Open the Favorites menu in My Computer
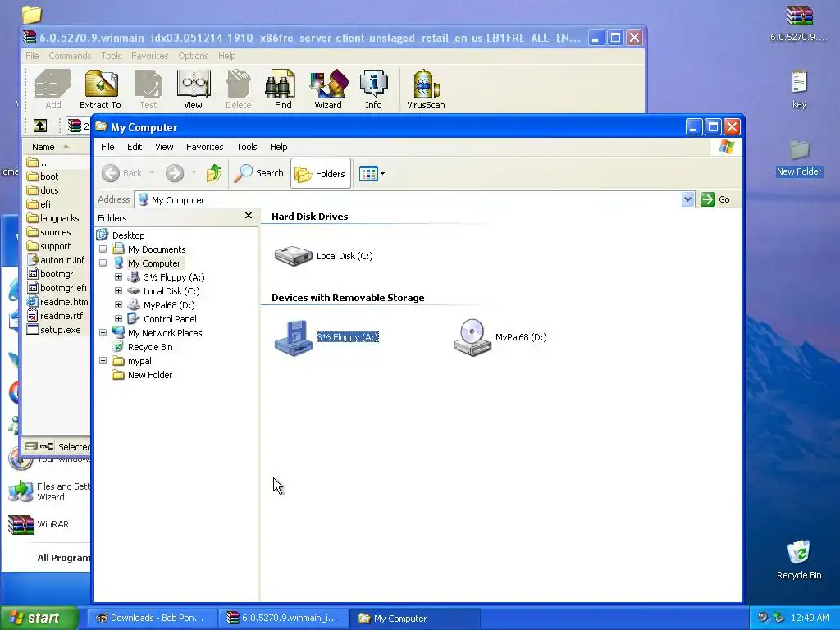Viewport: 840px width, 630px height. point(204,147)
